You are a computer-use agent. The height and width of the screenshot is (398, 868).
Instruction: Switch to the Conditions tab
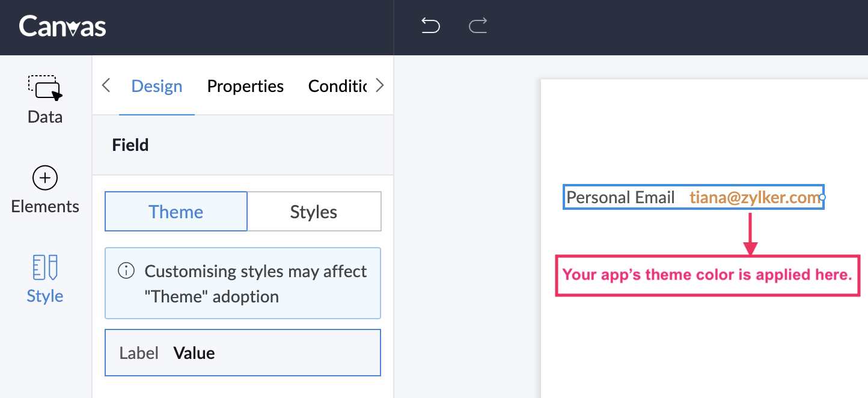click(x=337, y=86)
